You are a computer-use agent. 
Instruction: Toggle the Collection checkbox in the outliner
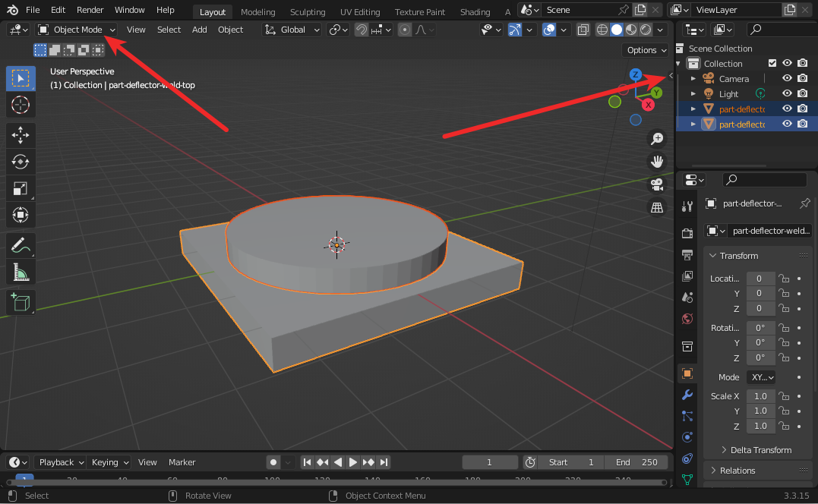pyautogui.click(x=772, y=63)
